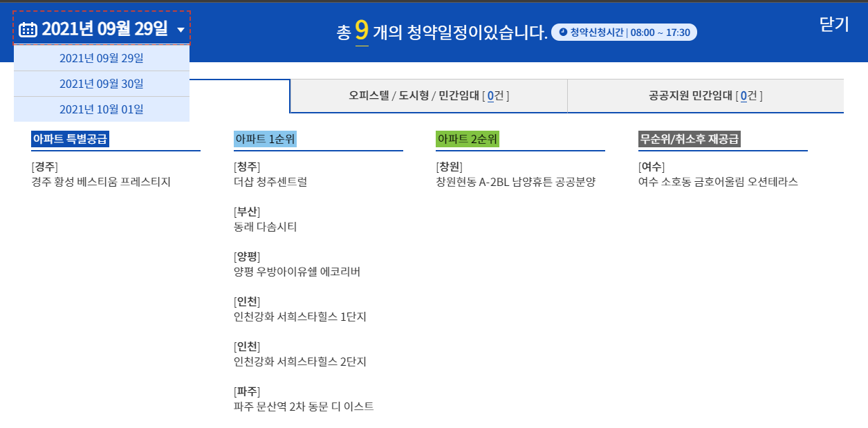Open 동래 다솜시티 listing

point(266,227)
